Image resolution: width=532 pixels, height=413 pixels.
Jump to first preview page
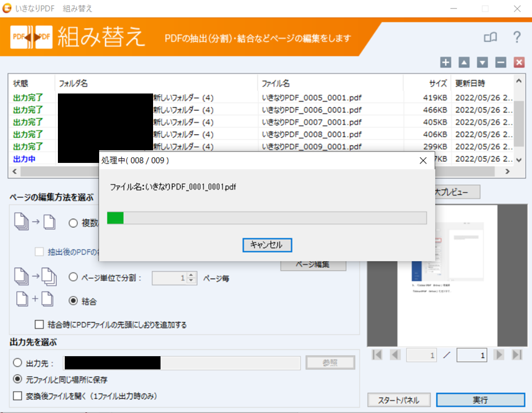(377, 355)
